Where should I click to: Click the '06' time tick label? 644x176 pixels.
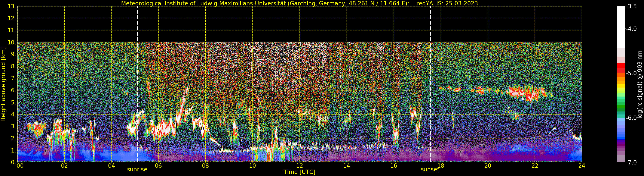pyautogui.click(x=159, y=166)
